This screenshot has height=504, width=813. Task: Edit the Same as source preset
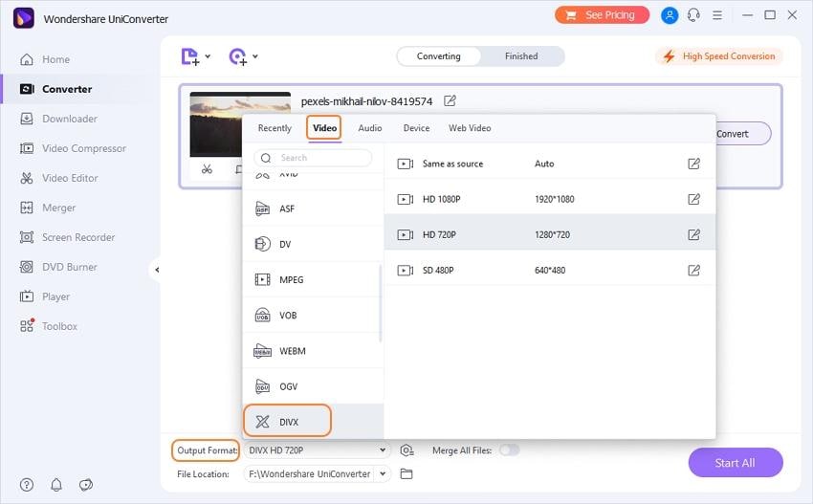(693, 164)
